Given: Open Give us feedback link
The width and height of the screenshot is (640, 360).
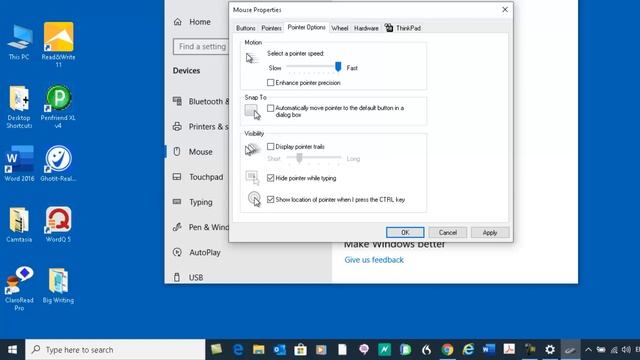Looking at the screenshot, I should [x=374, y=260].
